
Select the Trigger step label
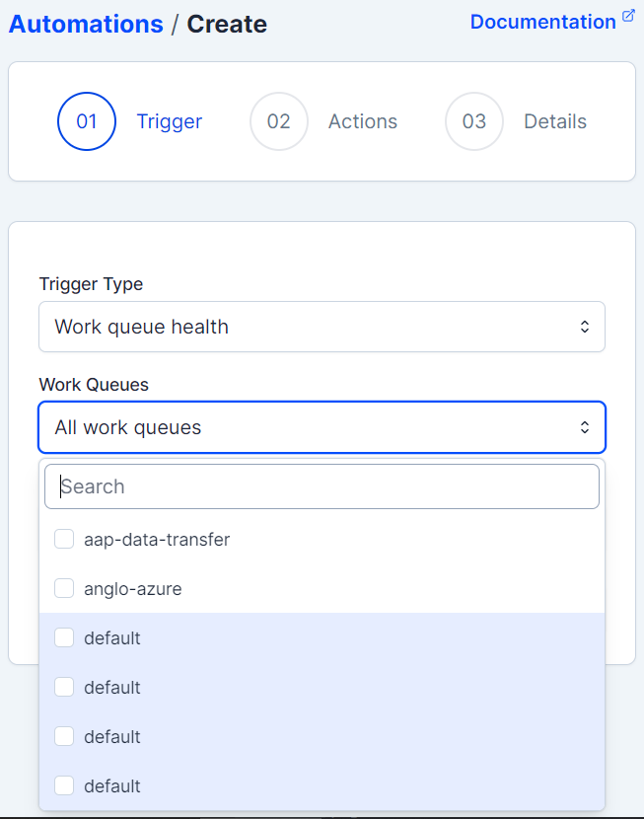pos(170,121)
